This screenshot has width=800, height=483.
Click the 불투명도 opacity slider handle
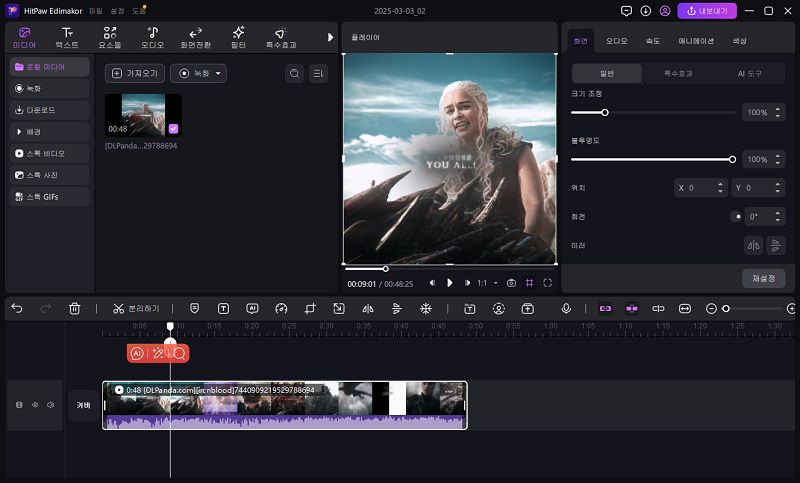coord(732,159)
